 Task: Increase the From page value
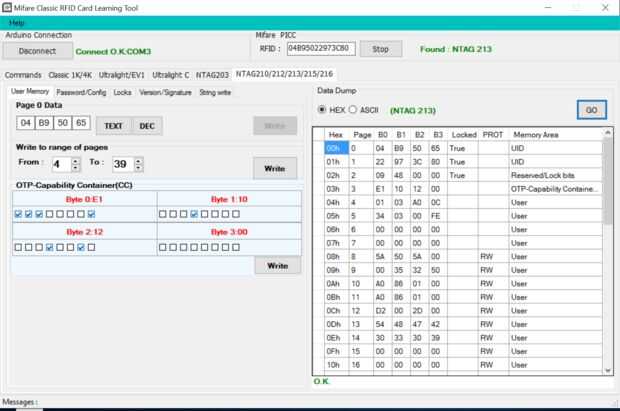(x=76, y=161)
